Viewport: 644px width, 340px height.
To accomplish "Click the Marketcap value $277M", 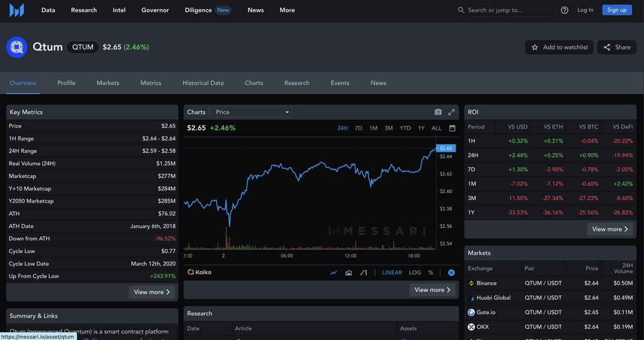I will [x=166, y=176].
